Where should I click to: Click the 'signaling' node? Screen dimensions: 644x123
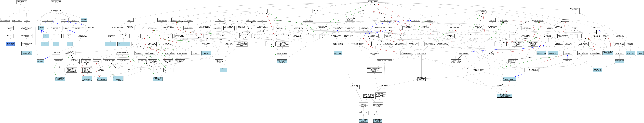tap(390, 28)
